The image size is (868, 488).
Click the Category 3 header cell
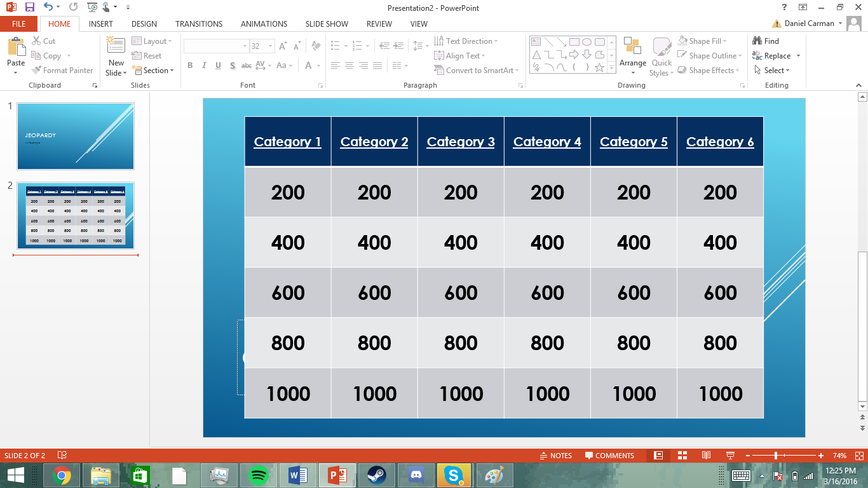click(x=461, y=142)
